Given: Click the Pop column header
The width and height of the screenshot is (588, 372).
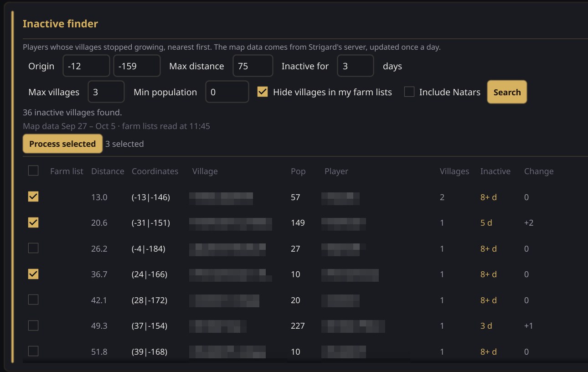Looking at the screenshot, I should click(299, 171).
